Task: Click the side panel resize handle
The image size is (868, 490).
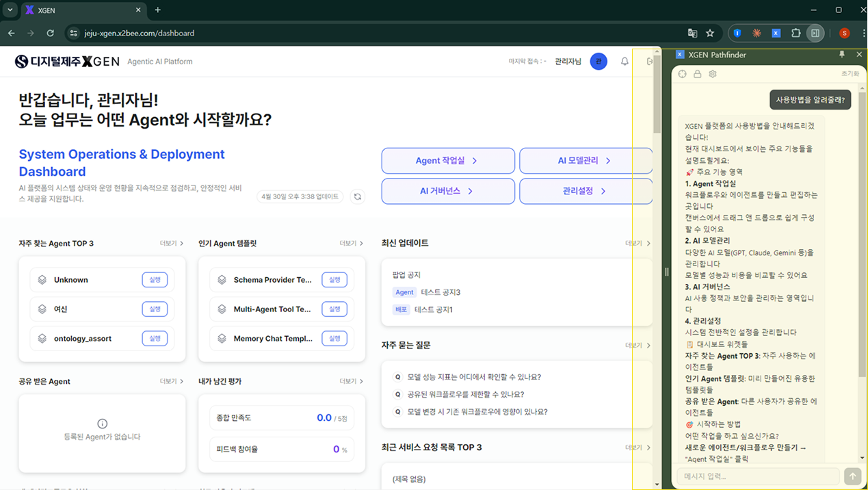Action: point(667,272)
